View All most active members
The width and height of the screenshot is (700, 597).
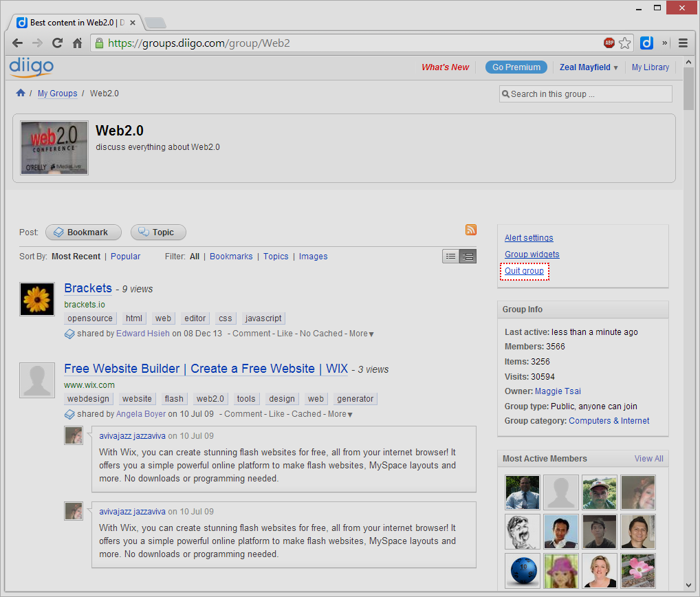648,459
